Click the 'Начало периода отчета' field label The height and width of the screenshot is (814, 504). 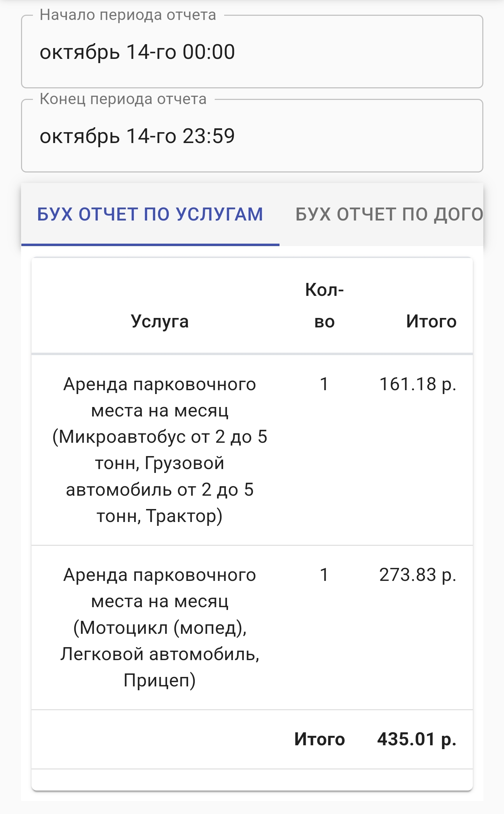tap(128, 15)
